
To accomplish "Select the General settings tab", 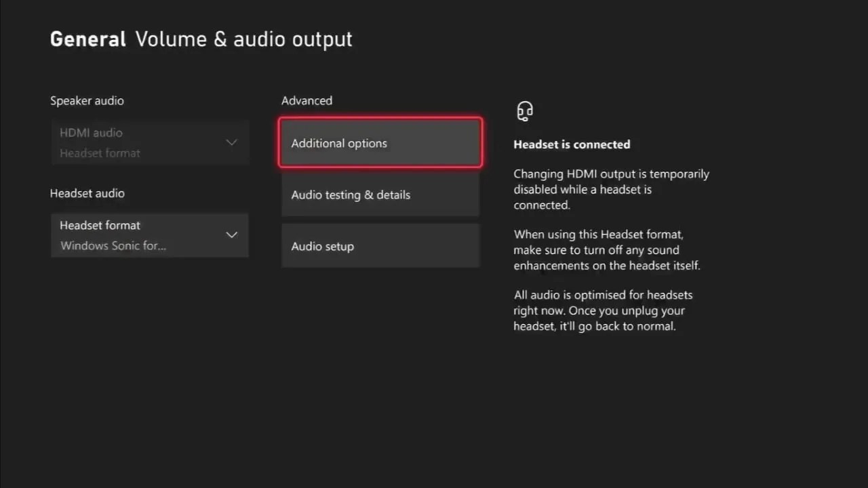I will [x=87, y=39].
